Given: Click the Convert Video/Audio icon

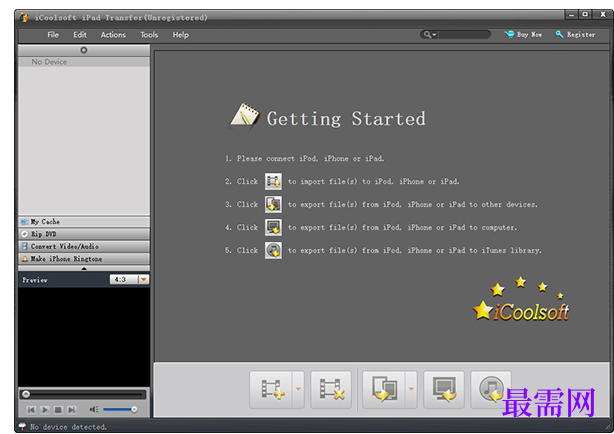Looking at the screenshot, I should (25, 246).
